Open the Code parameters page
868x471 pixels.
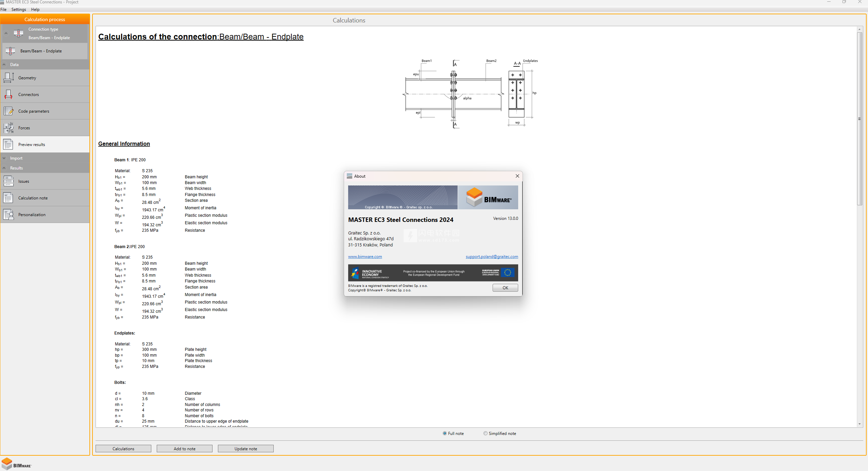[45, 111]
